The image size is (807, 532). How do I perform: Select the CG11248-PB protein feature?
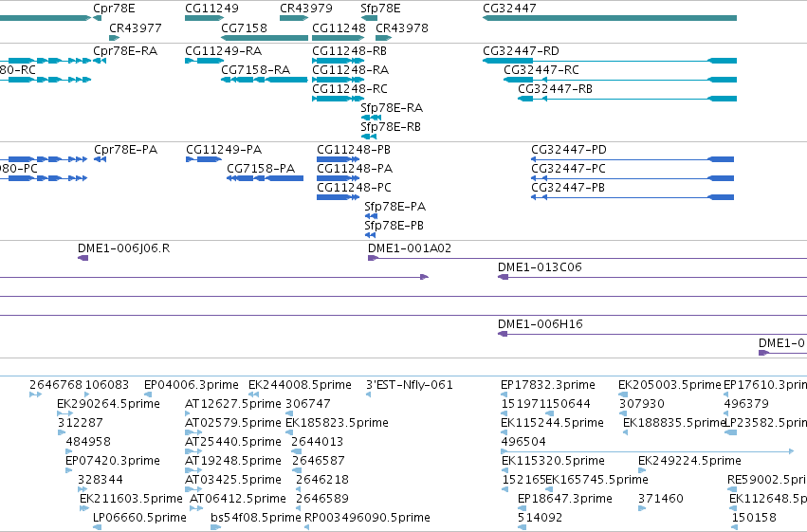339,159
